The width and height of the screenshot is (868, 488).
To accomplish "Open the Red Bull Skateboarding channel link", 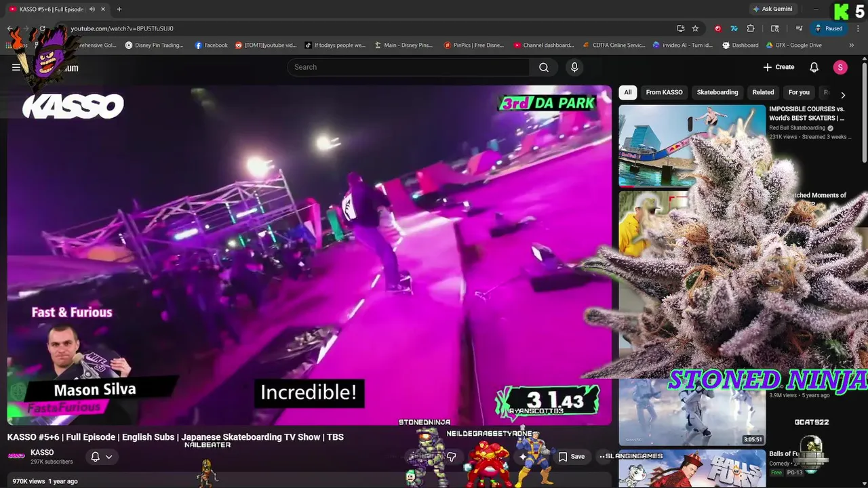I will (797, 127).
